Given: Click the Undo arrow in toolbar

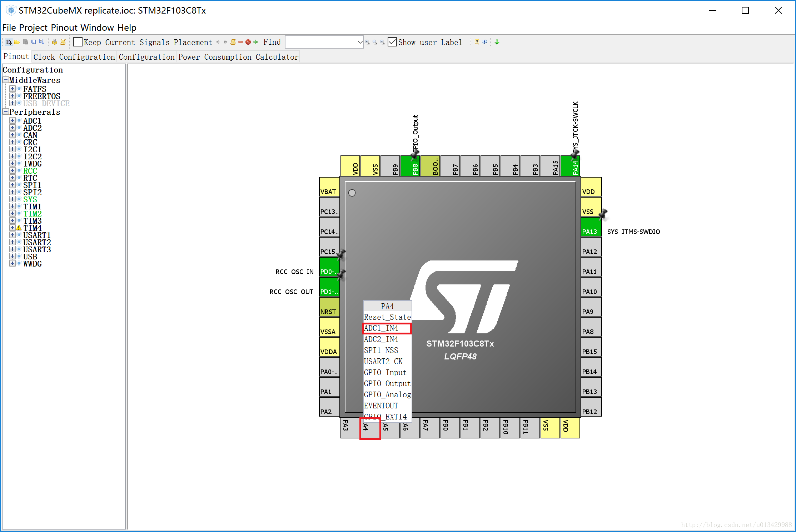Looking at the screenshot, I should coord(218,42).
